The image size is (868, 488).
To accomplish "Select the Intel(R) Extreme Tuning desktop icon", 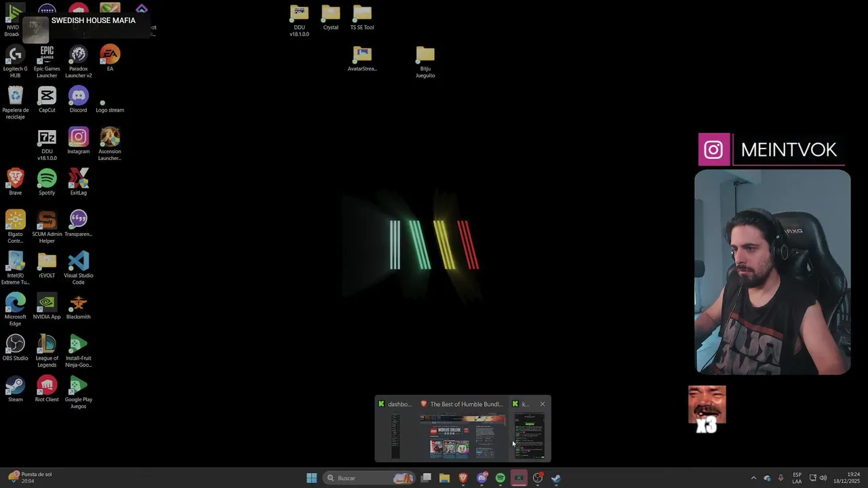I will pos(15,268).
